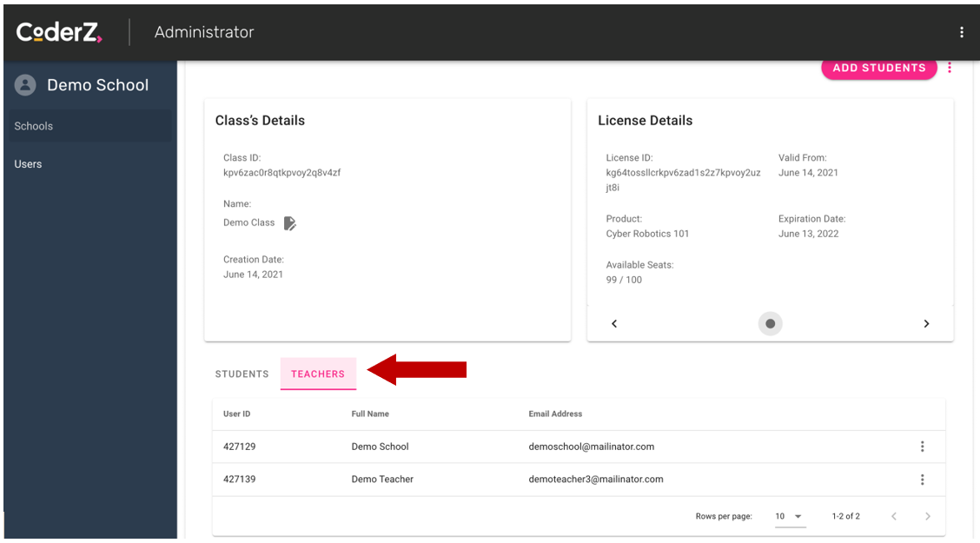980x543 pixels.
Task: Expand the Rows per page dropdown
Action: [790, 516]
